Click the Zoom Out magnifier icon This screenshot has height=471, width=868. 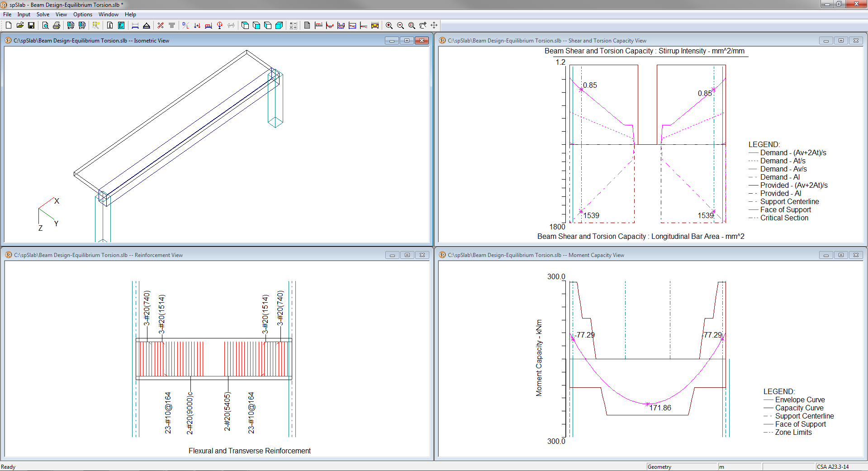pyautogui.click(x=400, y=25)
